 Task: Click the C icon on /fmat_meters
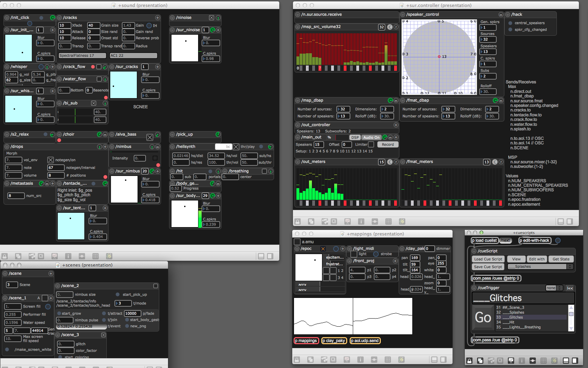(495, 162)
